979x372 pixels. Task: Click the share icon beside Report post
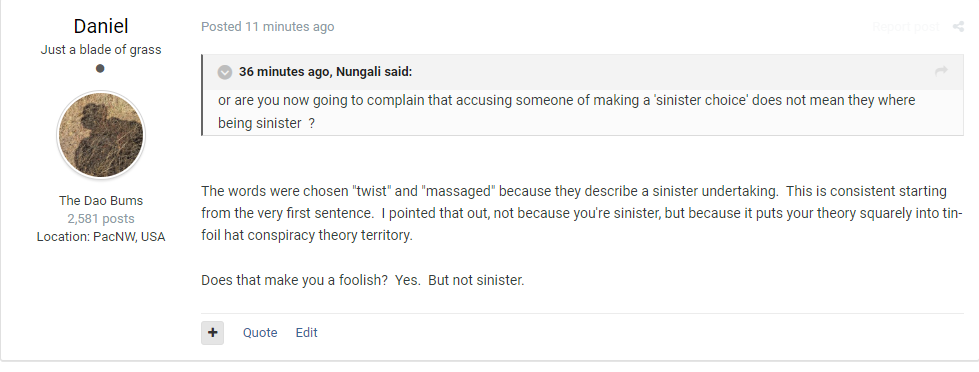point(958,26)
